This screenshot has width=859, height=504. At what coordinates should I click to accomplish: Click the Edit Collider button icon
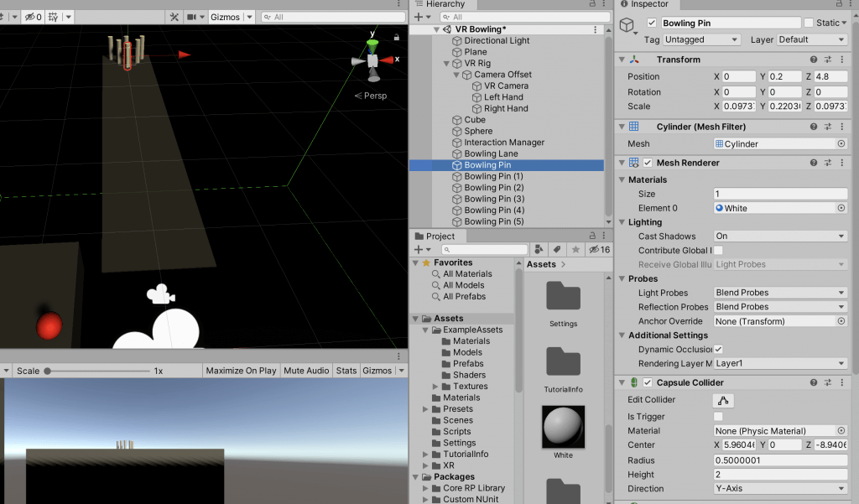[x=722, y=400]
